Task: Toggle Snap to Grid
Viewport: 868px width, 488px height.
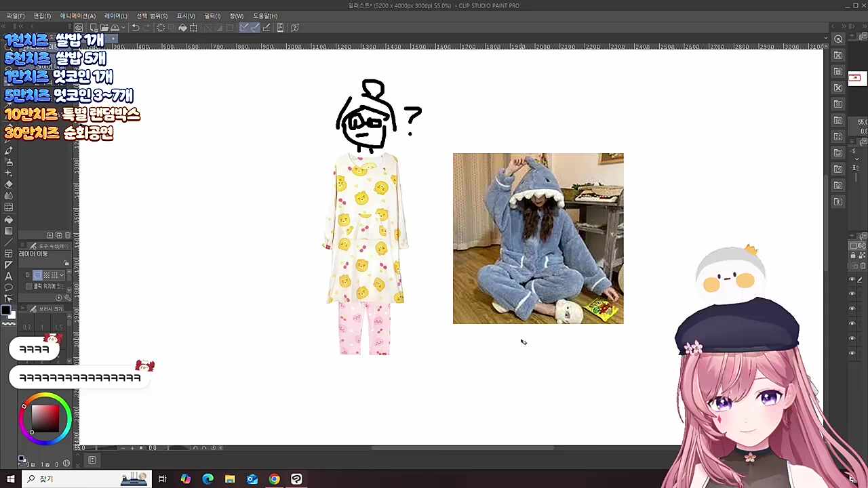Action: (267, 28)
